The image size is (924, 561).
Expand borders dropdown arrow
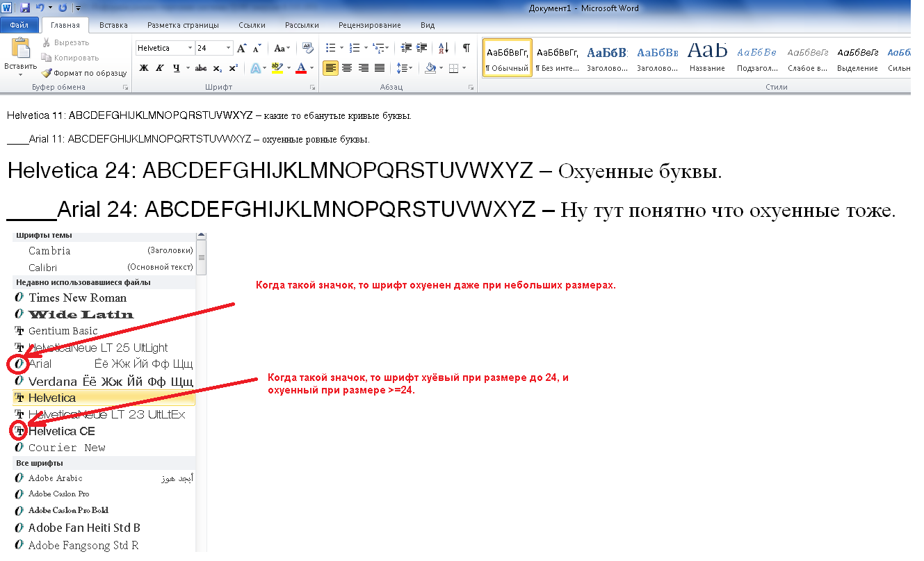coord(464,68)
